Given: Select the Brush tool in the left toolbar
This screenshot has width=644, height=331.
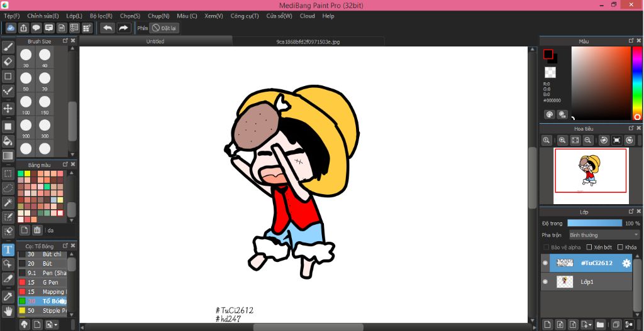Looking at the screenshot, I should coord(8,48).
